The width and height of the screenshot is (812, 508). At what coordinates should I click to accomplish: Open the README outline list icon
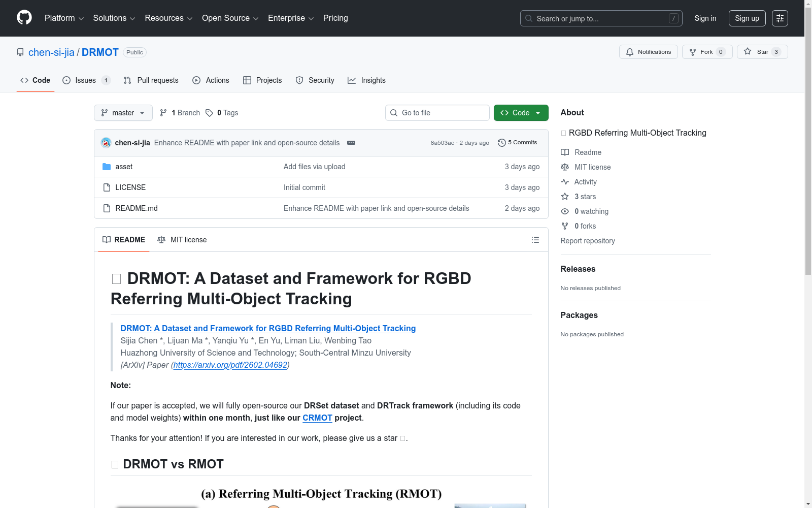point(535,240)
